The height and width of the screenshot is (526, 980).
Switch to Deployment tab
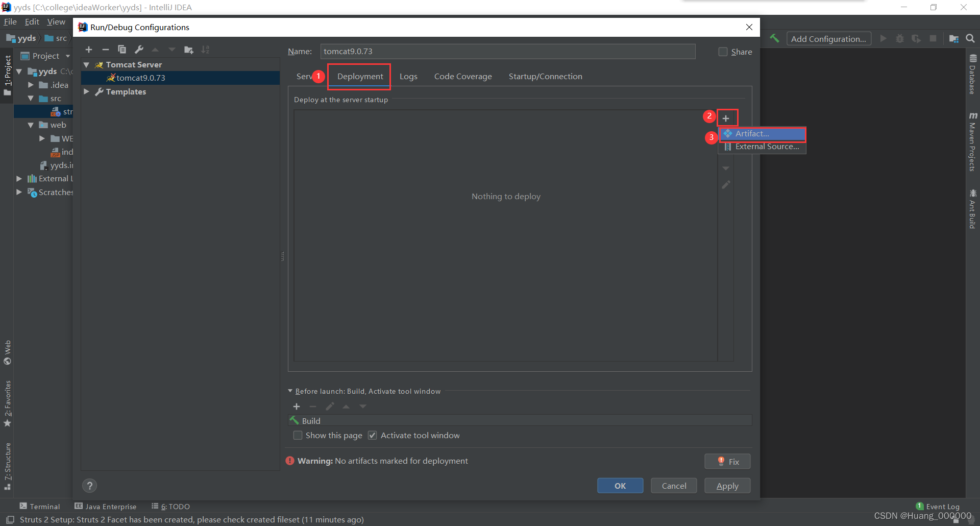[x=360, y=76]
